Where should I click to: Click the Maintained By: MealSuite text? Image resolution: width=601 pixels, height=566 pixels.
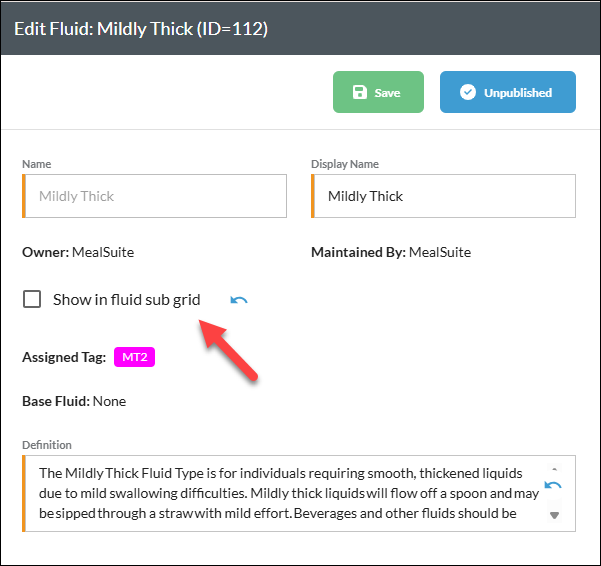(391, 253)
